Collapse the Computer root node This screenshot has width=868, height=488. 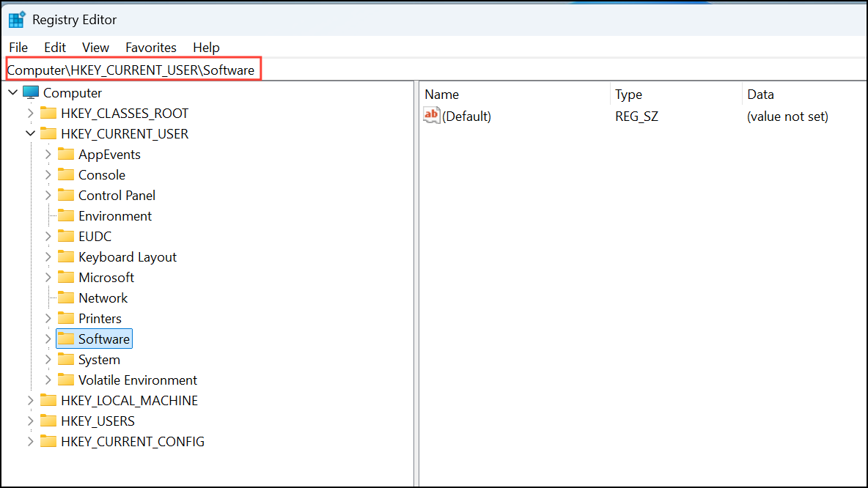[12, 92]
